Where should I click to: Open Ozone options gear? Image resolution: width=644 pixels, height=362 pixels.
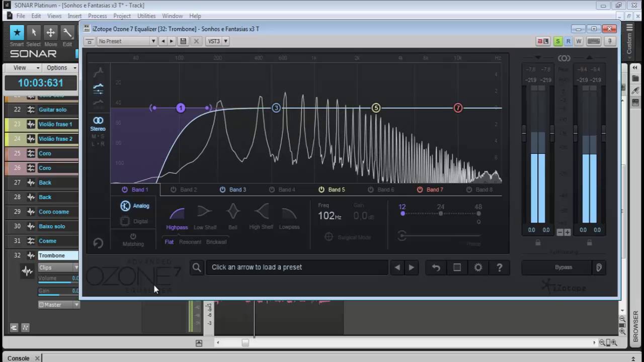[x=478, y=267]
